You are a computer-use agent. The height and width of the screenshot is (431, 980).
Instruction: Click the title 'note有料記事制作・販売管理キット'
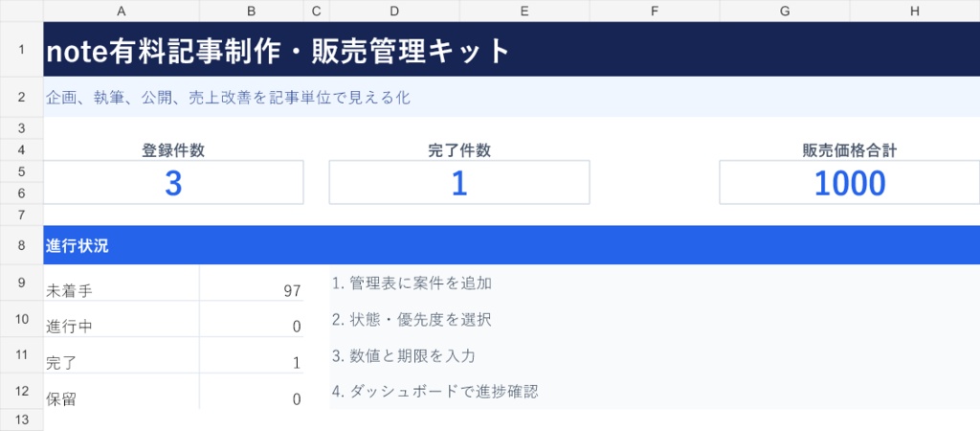(278, 52)
